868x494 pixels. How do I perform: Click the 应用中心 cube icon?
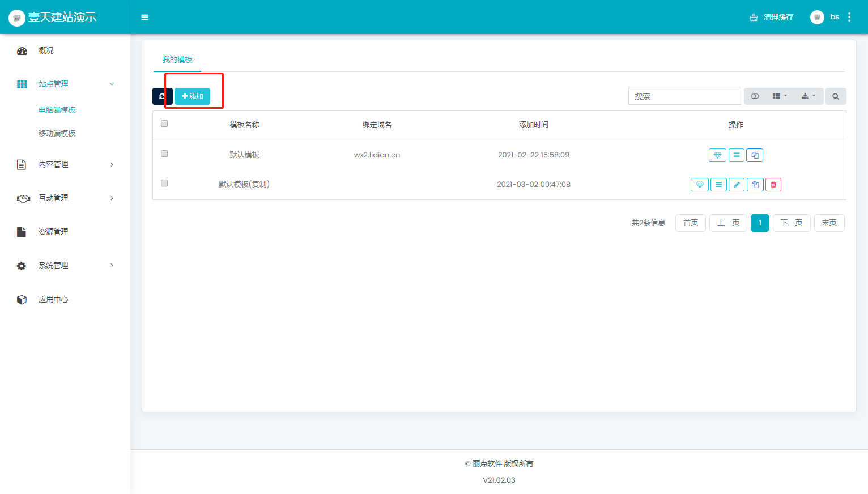click(22, 300)
